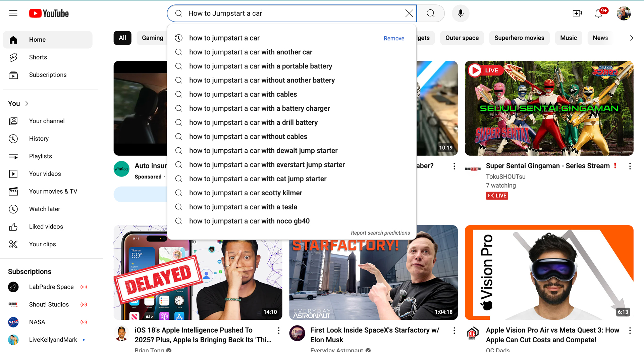Open the Create video icon
The width and height of the screenshot is (644, 352).
tap(577, 13)
